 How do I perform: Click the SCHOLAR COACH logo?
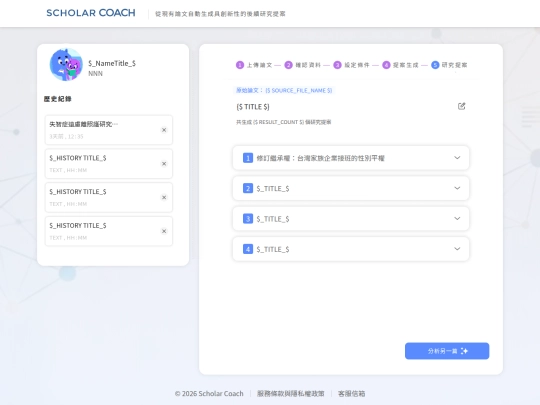[91, 13]
